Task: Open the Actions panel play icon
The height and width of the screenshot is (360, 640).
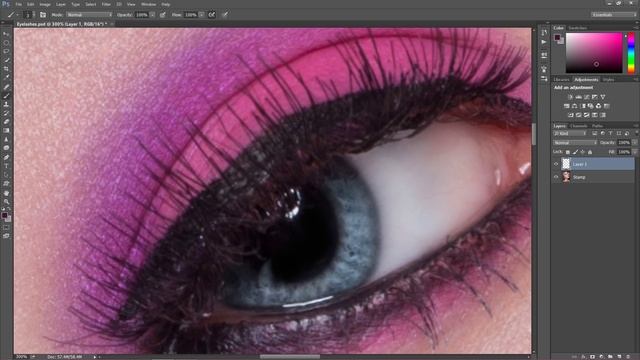Action: [x=544, y=42]
